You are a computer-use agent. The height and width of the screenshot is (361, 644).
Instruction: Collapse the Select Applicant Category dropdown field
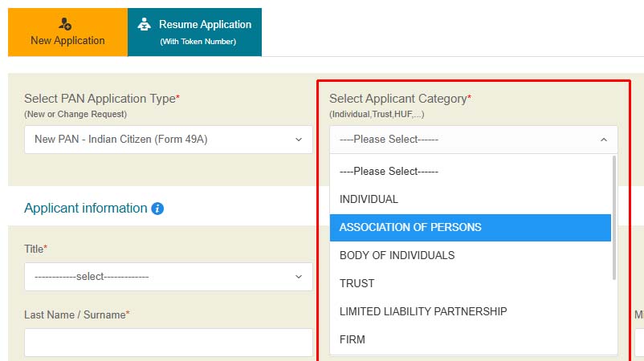click(466, 140)
